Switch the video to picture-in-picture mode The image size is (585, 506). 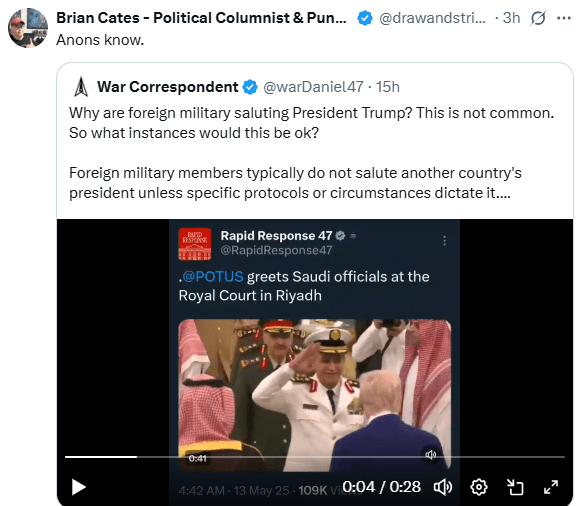tap(515, 487)
